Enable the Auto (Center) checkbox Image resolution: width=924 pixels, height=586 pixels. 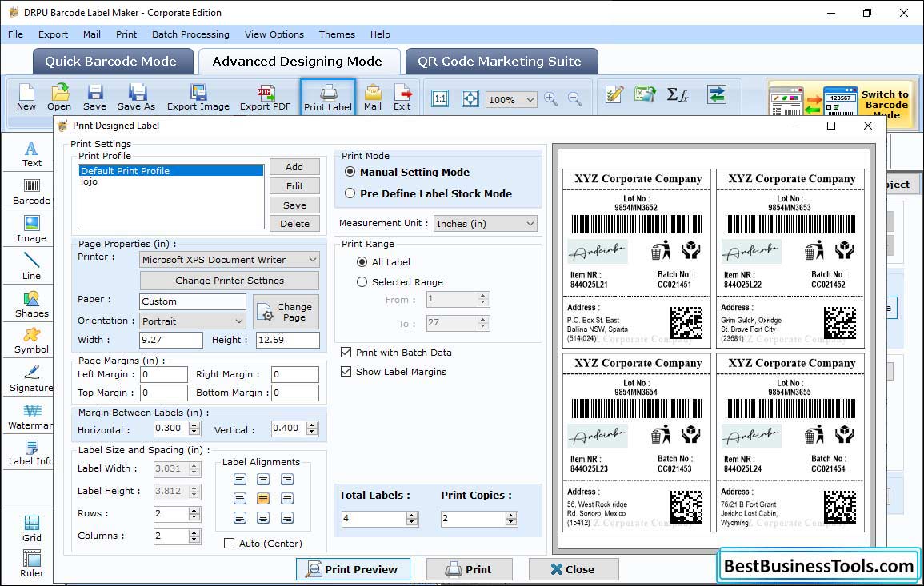(230, 544)
